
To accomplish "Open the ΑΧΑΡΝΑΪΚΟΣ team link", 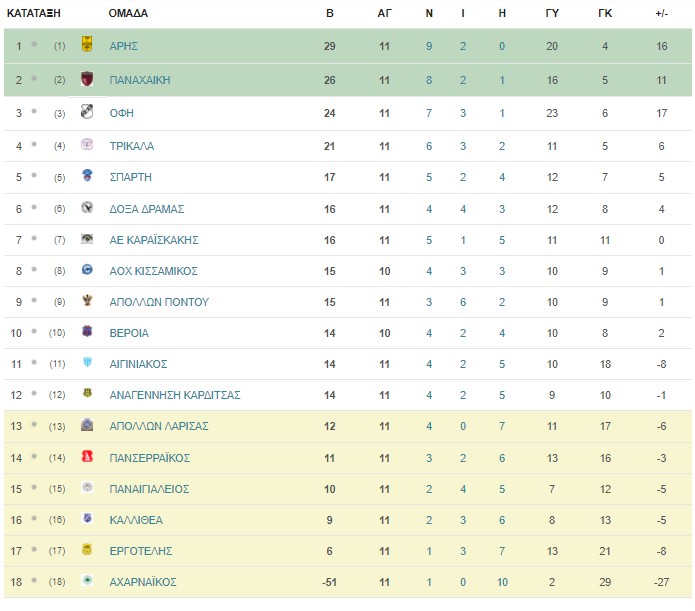I will tap(143, 582).
